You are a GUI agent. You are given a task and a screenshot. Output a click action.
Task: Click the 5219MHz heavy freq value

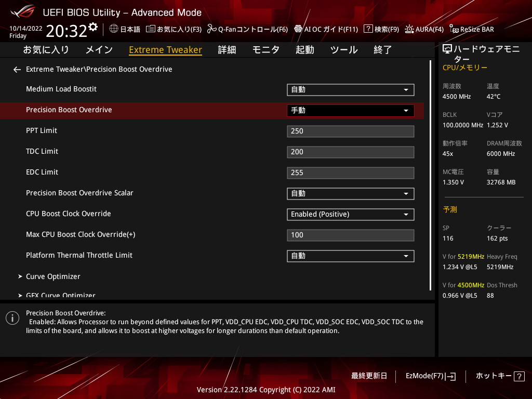500,267
